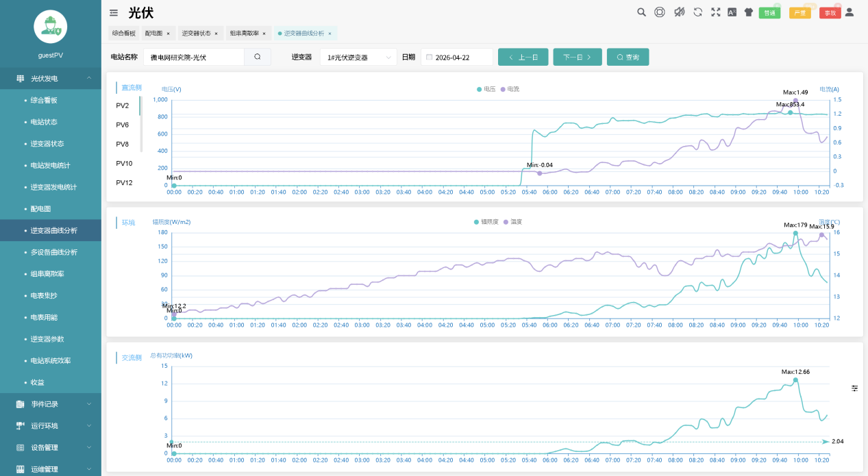Open the theme shirt icon
Image resolution: width=868 pixels, height=476 pixels.
click(748, 12)
